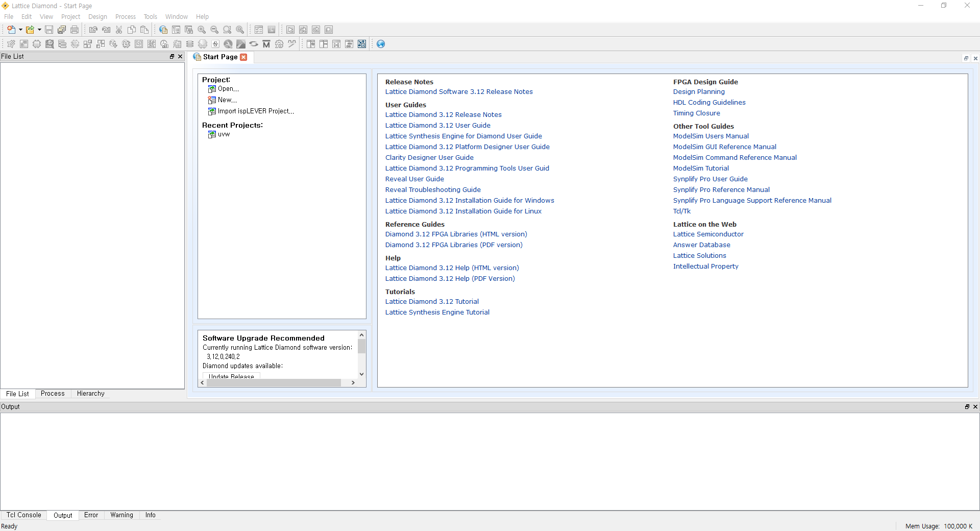This screenshot has height=531, width=980.
Task: Click the Open project toolbar icon
Action: pos(30,30)
